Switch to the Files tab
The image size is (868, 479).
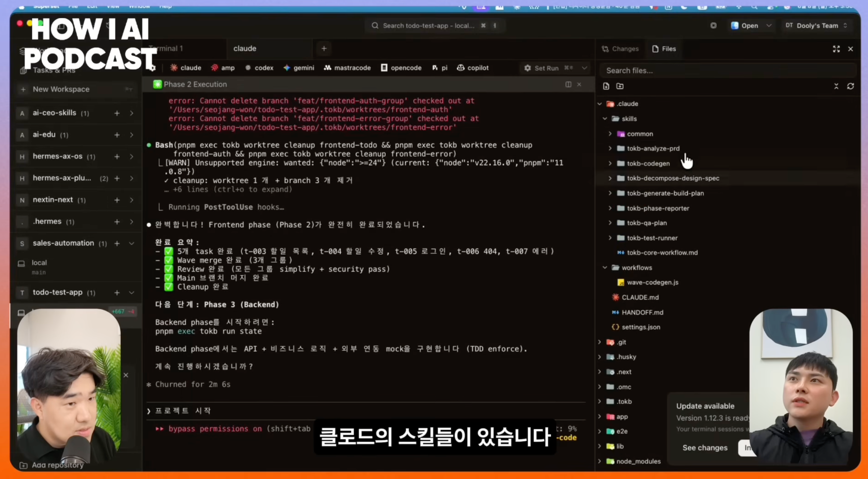664,49
